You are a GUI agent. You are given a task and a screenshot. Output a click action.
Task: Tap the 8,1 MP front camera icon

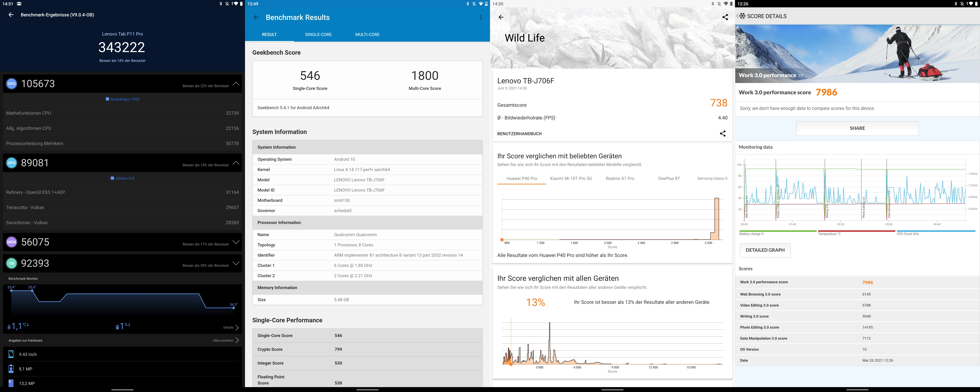point(11,369)
